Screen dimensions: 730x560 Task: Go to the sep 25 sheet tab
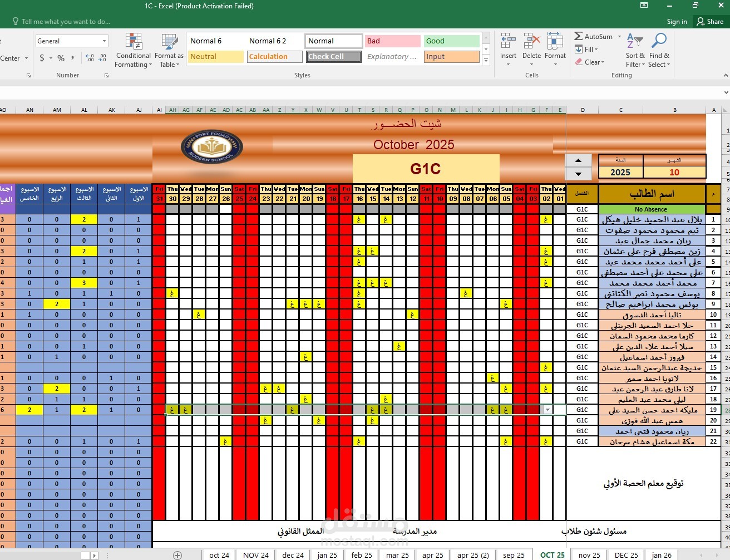[514, 555]
